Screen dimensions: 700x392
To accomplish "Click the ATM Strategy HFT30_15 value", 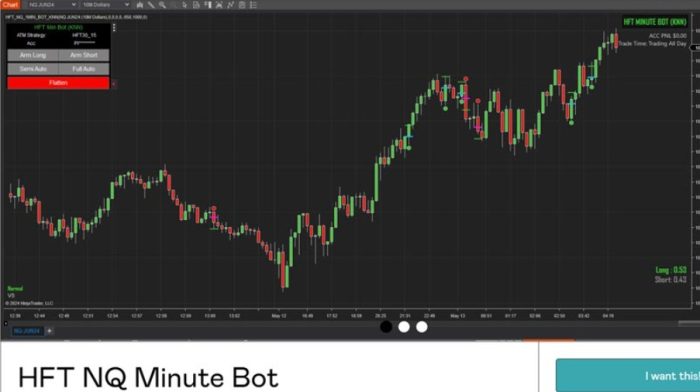I will click(x=84, y=35).
